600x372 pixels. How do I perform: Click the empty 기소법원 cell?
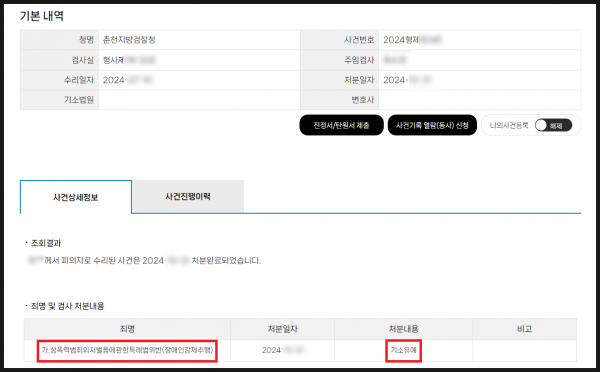[x=199, y=100]
